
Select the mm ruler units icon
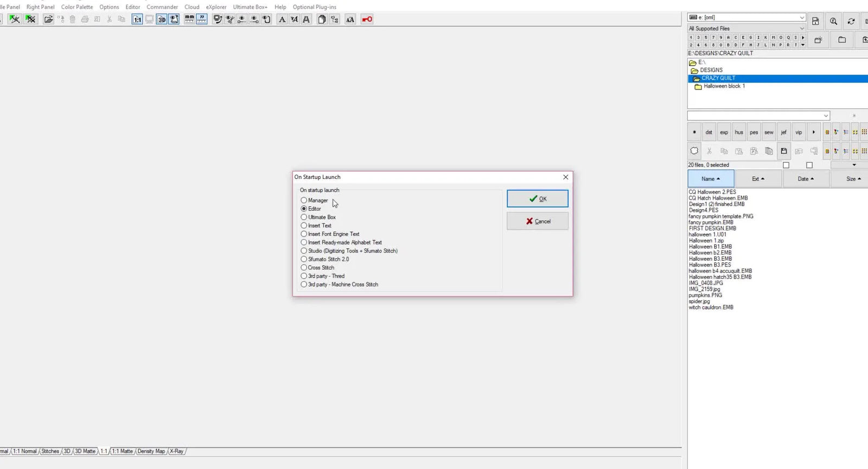tap(189, 20)
